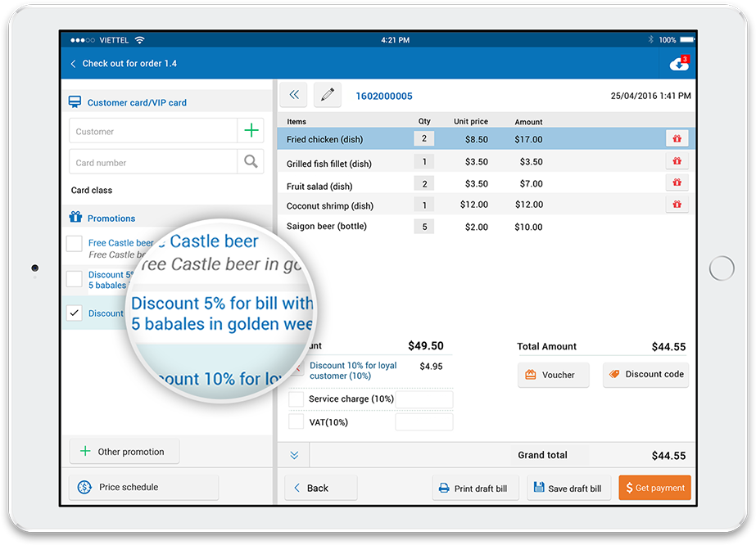Click the Grand total $44.55 value

pyautogui.click(x=668, y=455)
